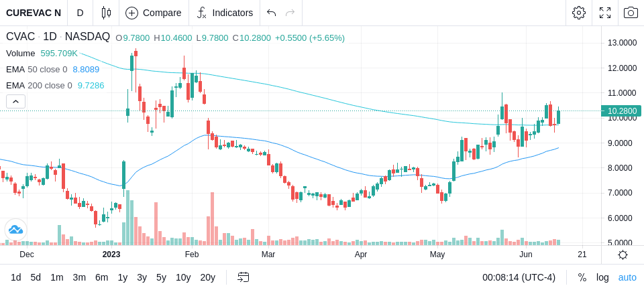Select the 5y time range

tap(161, 277)
